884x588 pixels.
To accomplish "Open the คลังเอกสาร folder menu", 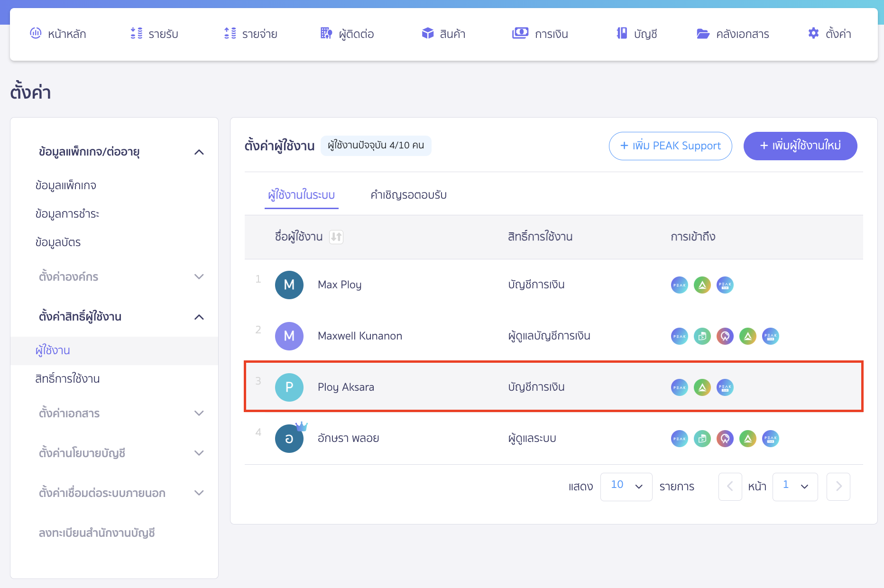I will point(733,34).
